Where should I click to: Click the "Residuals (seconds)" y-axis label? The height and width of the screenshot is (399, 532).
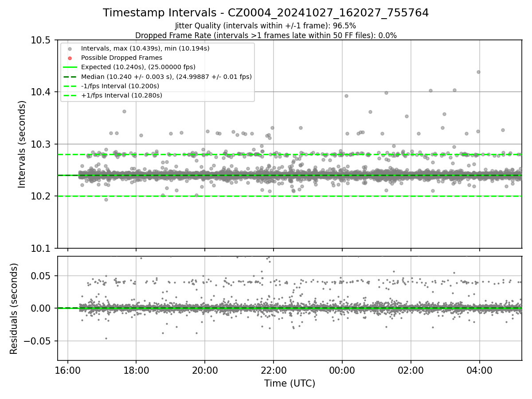coord(14,309)
